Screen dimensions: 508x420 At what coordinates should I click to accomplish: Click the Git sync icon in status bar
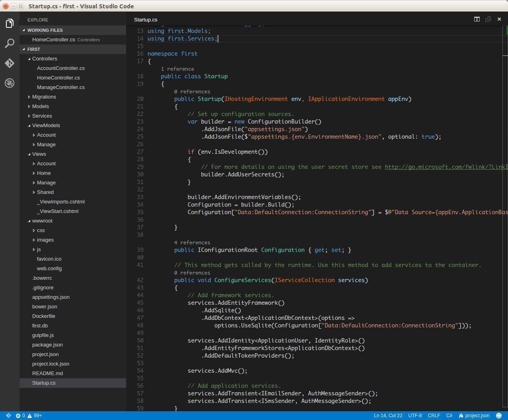point(8,416)
